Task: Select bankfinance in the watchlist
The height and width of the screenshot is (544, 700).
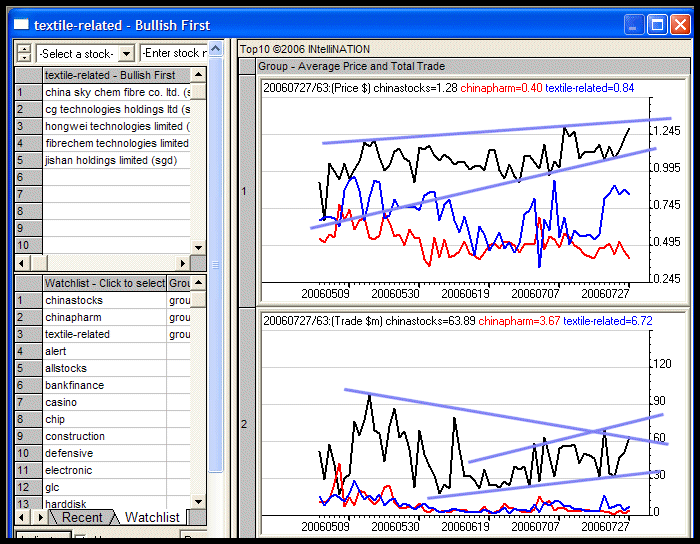Action: (105, 385)
